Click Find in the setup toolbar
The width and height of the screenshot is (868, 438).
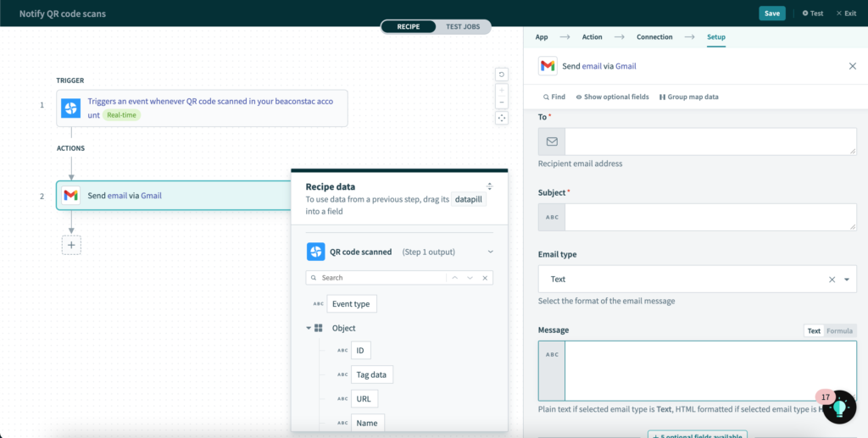pos(554,97)
